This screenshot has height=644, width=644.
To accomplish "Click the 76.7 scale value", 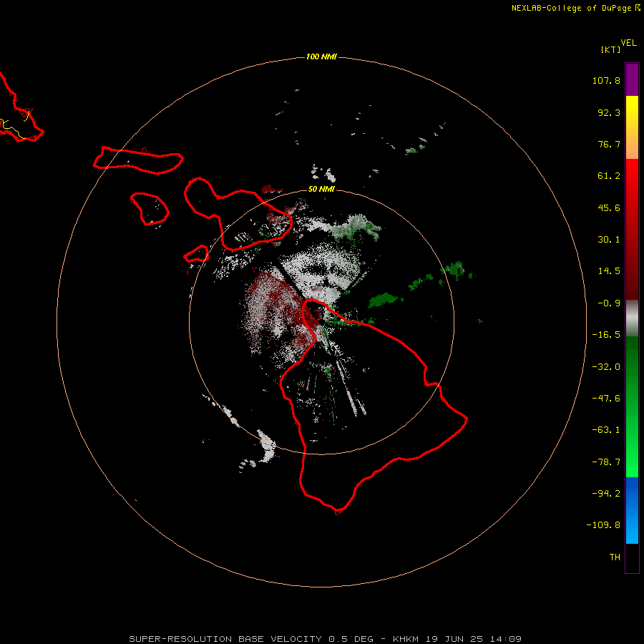I will click(x=609, y=144).
